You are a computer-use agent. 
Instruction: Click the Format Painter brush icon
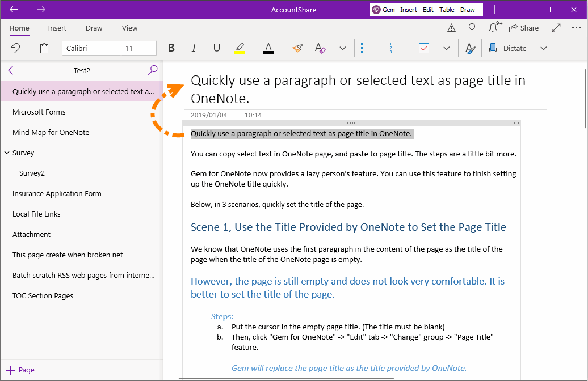(298, 48)
